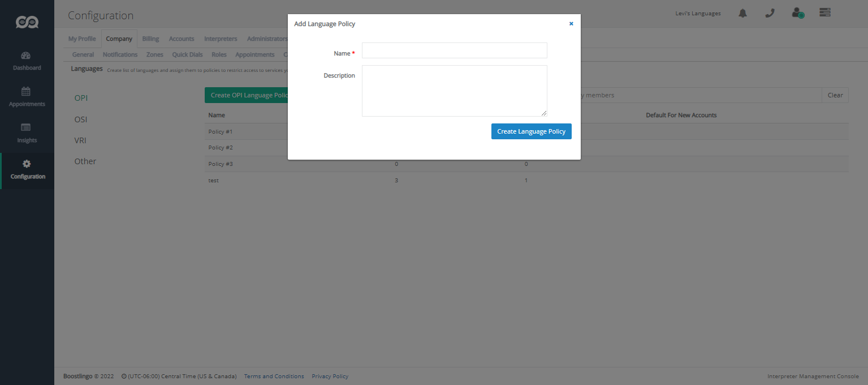Open Insights from the sidebar

[27, 128]
